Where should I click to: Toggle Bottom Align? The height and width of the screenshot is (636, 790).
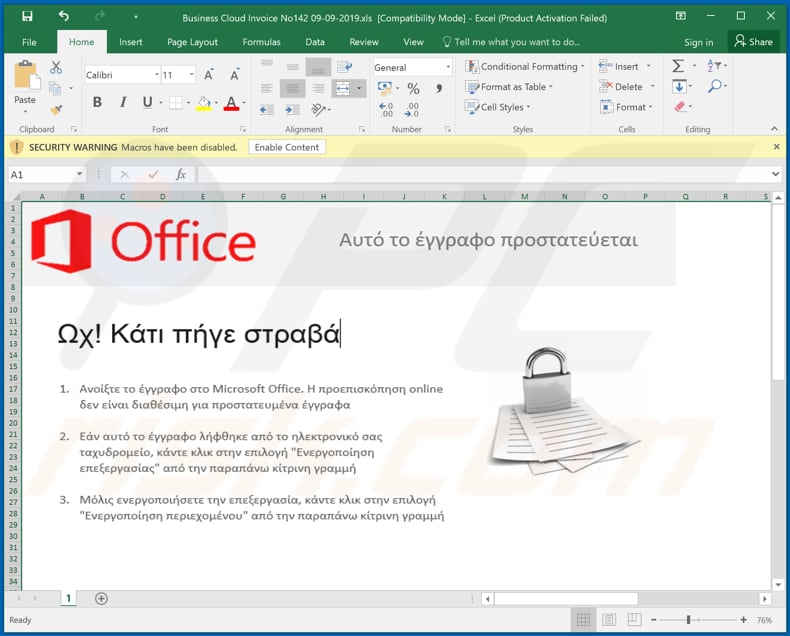coord(318,67)
